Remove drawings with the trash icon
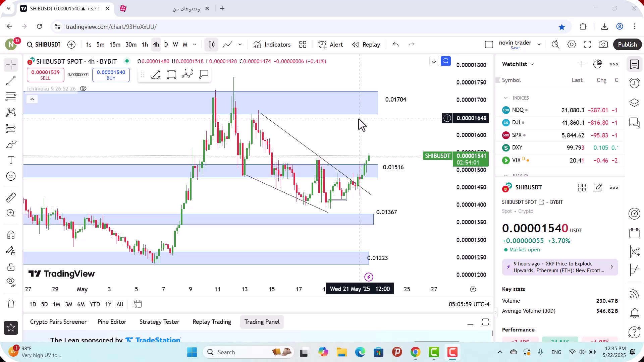This screenshot has height=362, width=644. pos(11,304)
